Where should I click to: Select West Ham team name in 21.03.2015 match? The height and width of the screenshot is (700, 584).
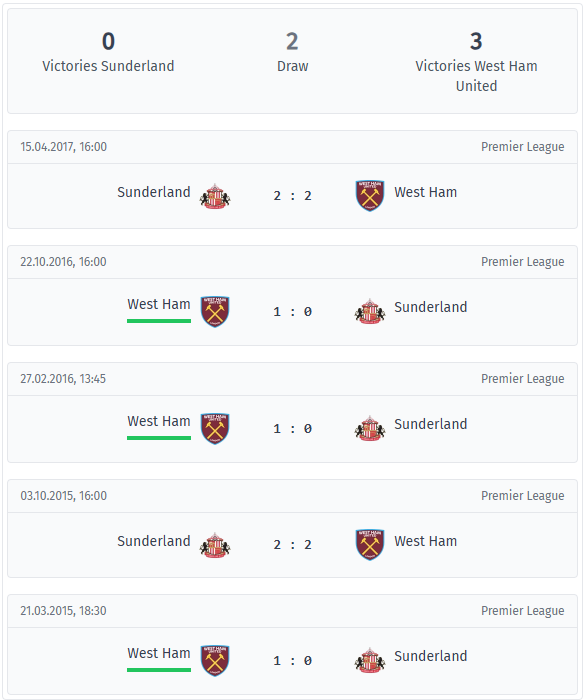pos(159,653)
